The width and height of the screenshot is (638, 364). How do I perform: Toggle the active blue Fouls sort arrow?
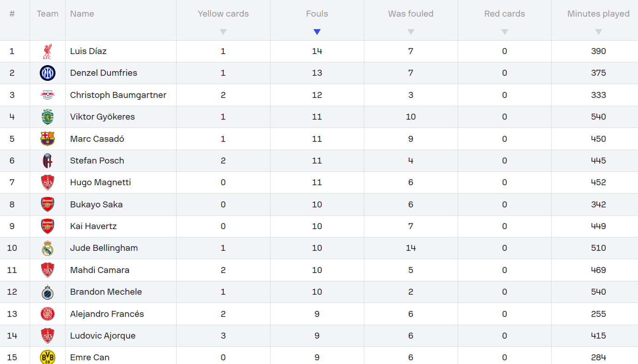[317, 32]
